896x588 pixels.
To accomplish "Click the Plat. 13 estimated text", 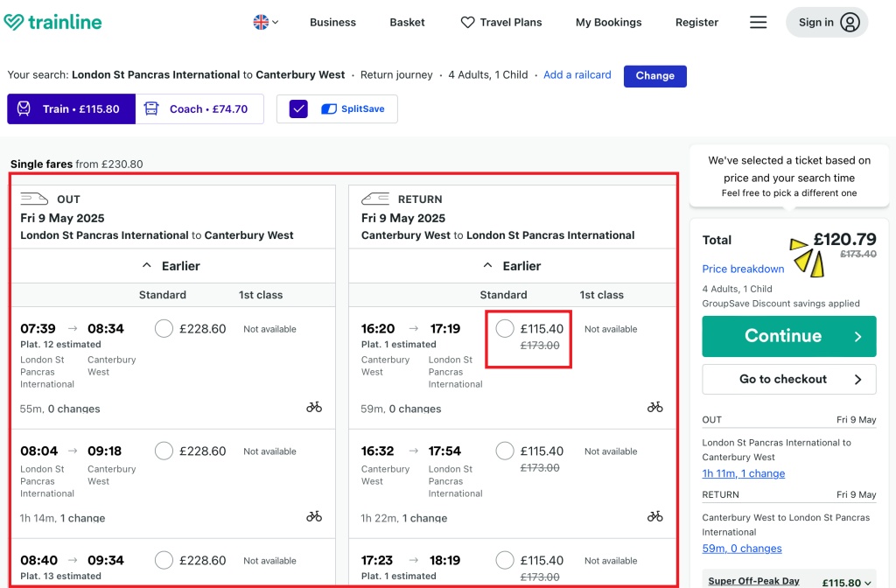I will tap(60, 576).
